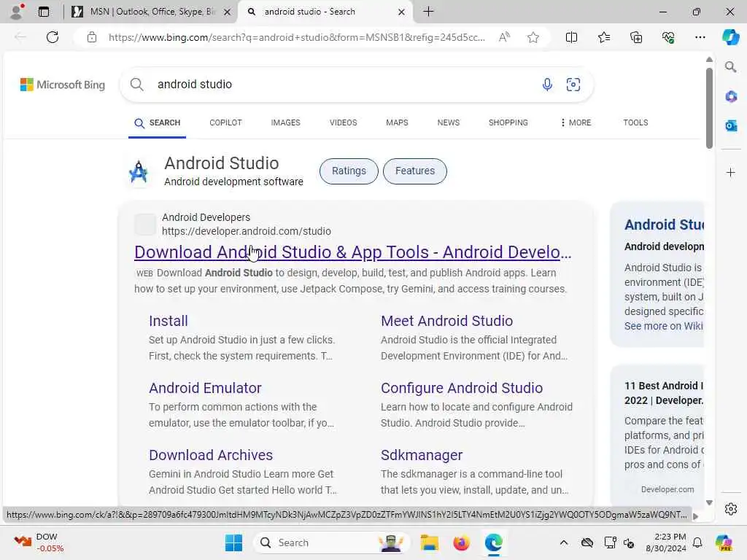Image resolution: width=747 pixels, height=560 pixels.
Task: Select the NEWS search tab
Action: 449,122
